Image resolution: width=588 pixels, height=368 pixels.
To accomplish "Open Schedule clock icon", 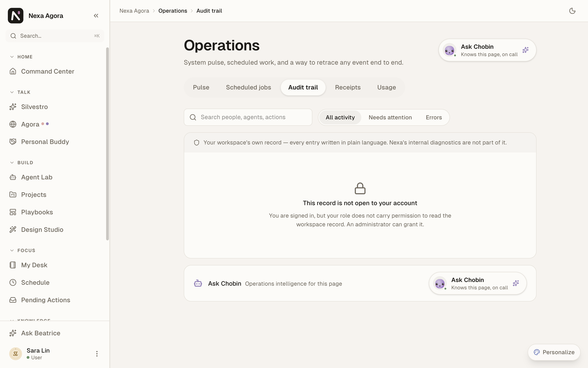I will (x=13, y=283).
